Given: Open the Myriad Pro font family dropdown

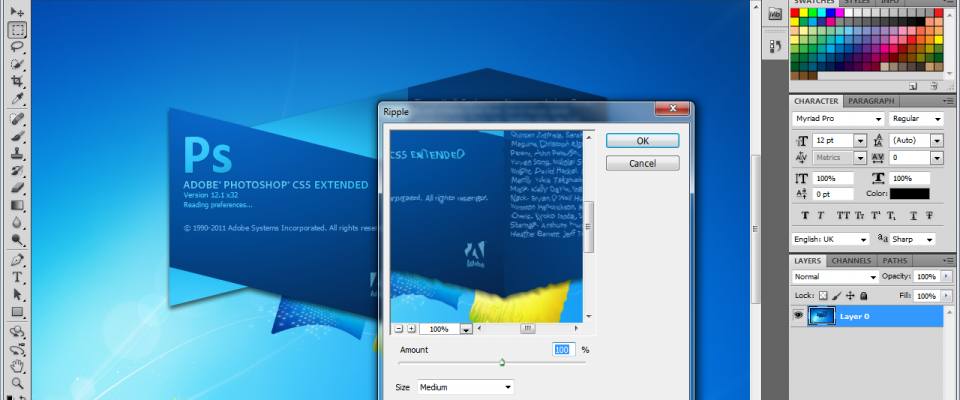Looking at the screenshot, I should coord(878,119).
